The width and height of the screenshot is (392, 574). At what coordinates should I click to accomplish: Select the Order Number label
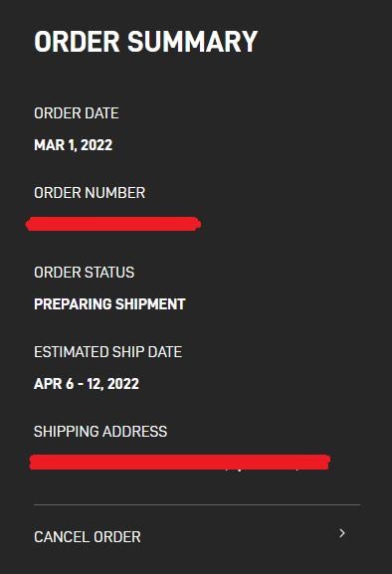click(90, 193)
